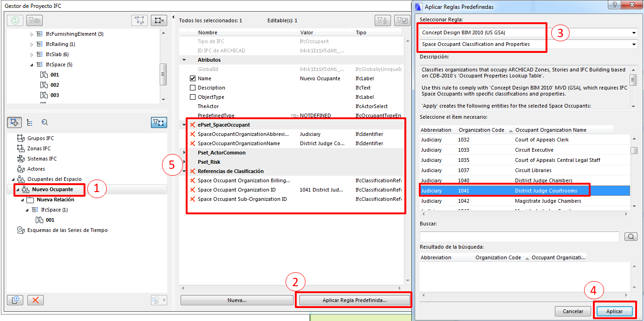The image size is (644, 321).
Task: Delete Space Occupant Organization ID reference X
Action: click(x=193, y=190)
